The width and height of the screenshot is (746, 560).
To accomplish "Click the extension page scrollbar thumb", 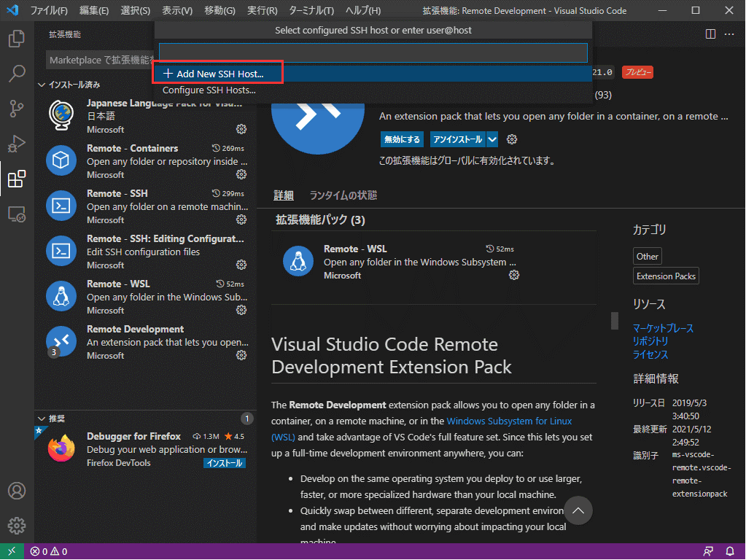I will 615,321.
